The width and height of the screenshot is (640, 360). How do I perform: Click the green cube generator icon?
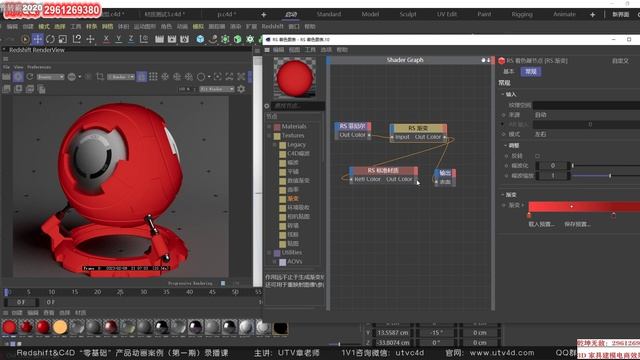tap(238, 39)
